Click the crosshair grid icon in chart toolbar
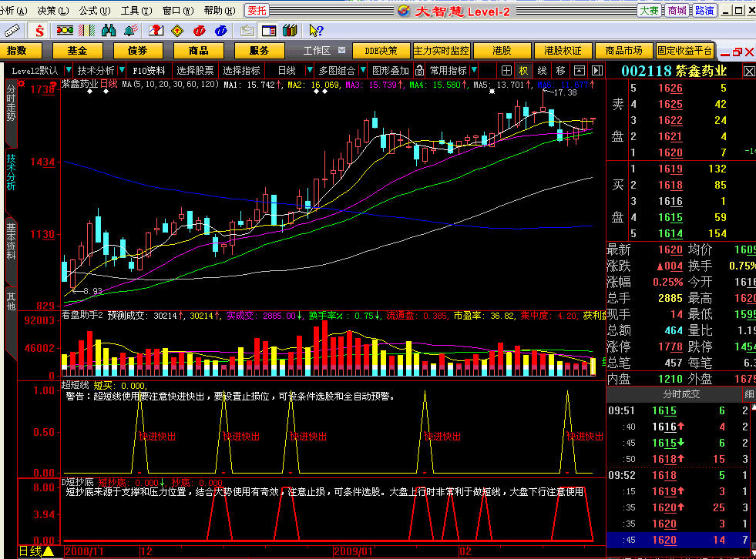The height and width of the screenshot is (559, 756). (x=506, y=70)
